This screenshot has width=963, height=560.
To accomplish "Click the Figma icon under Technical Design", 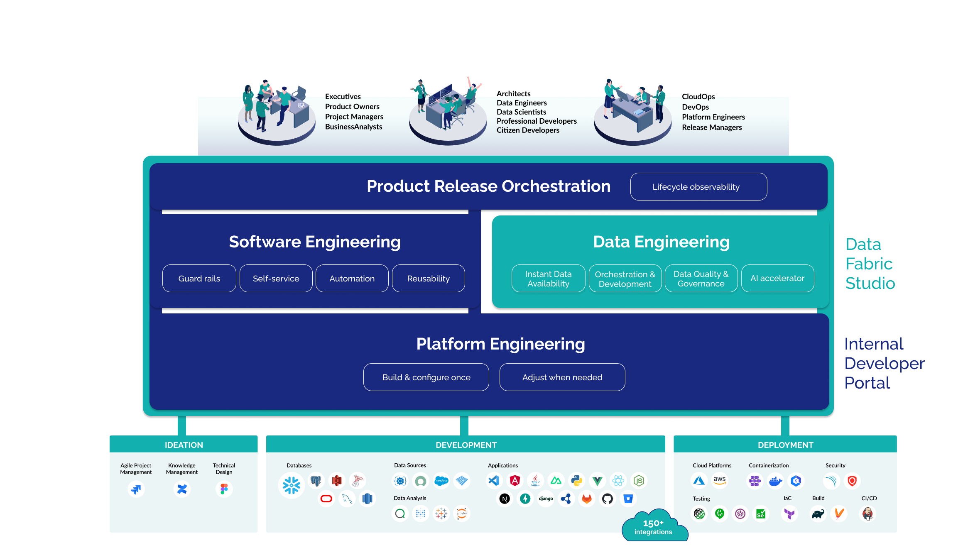I will coord(224,489).
